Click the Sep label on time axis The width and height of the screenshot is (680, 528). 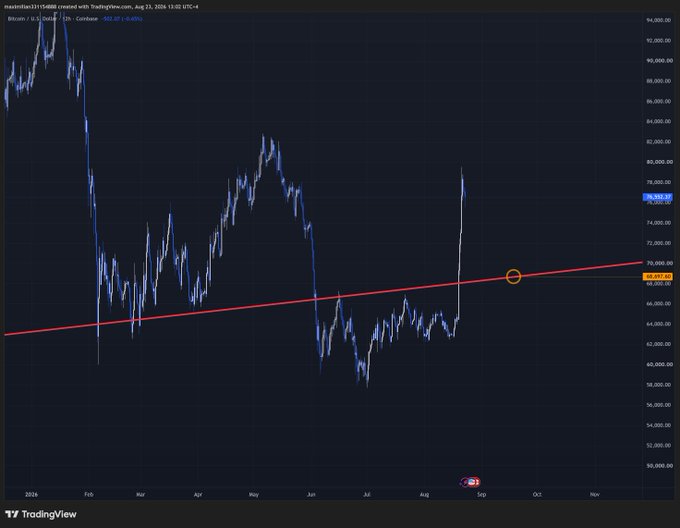(x=481, y=494)
